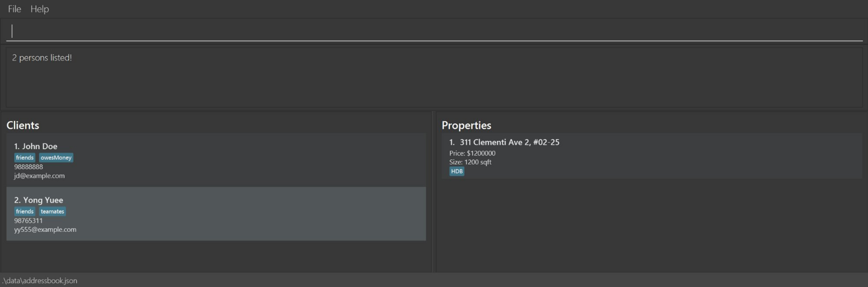Open the File menu
This screenshot has width=868, height=287.
(14, 9)
